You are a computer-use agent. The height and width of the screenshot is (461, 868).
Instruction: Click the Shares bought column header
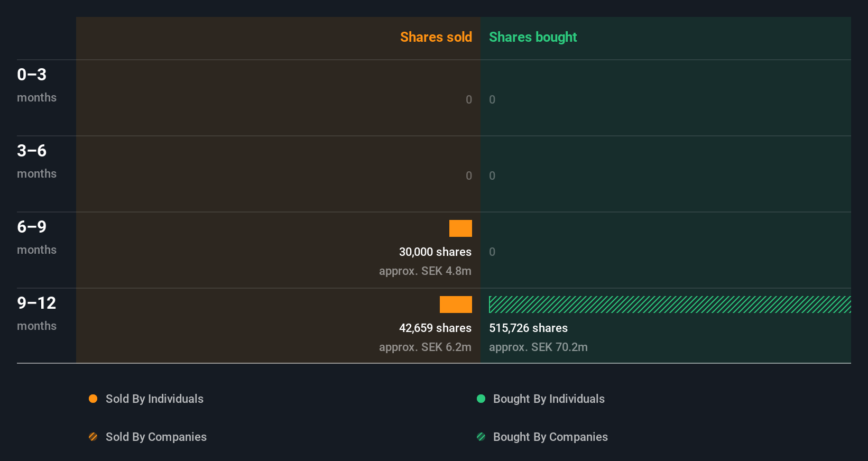pos(533,37)
